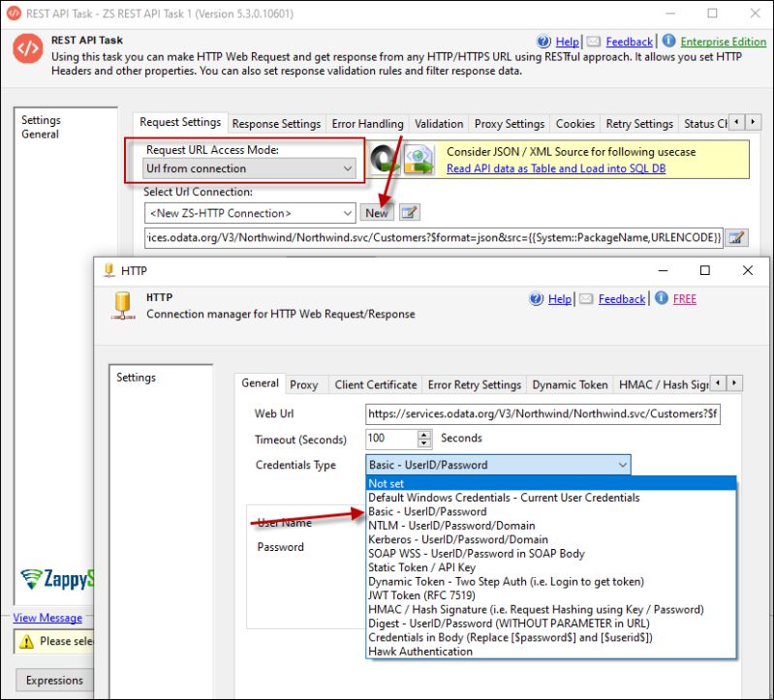Click the request URL text field

click(434, 238)
